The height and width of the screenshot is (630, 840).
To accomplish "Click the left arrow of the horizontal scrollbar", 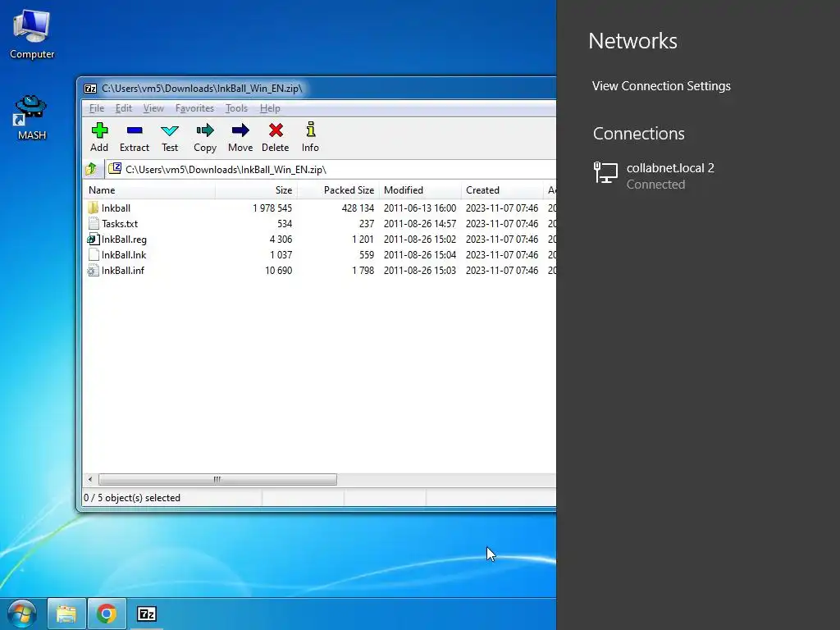I will tap(90, 479).
